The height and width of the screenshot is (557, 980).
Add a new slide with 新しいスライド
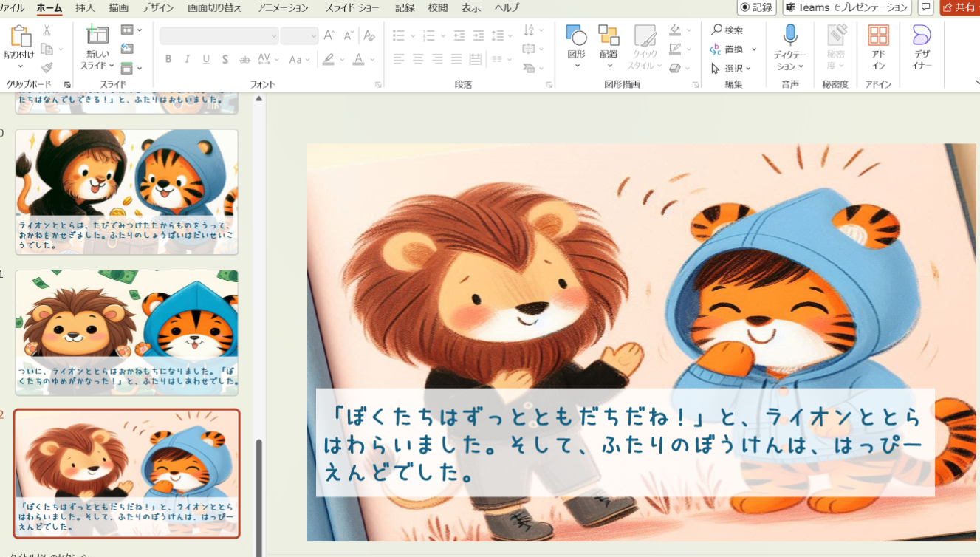point(97,35)
